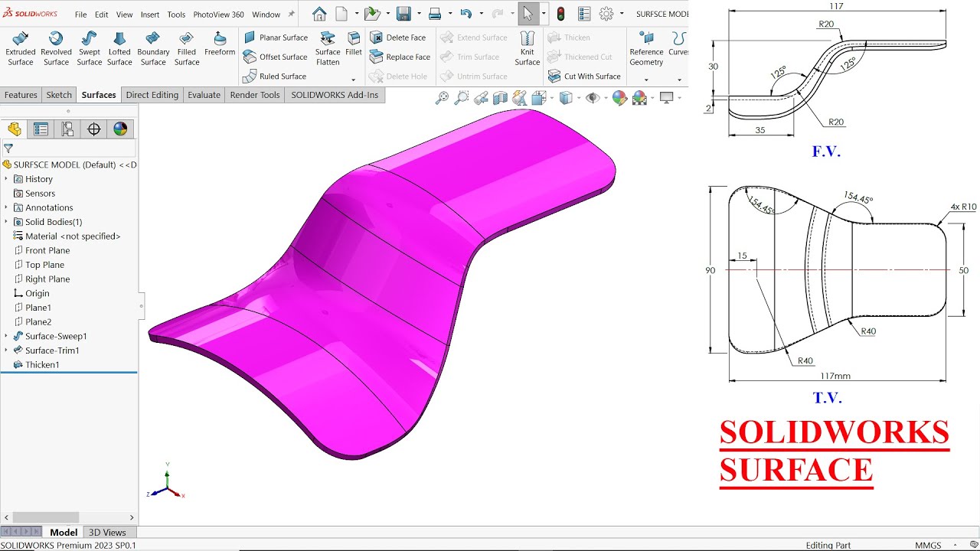Viewport: 980px width, 551px height.
Task: Open the Reference Geometry tool
Action: click(646, 49)
